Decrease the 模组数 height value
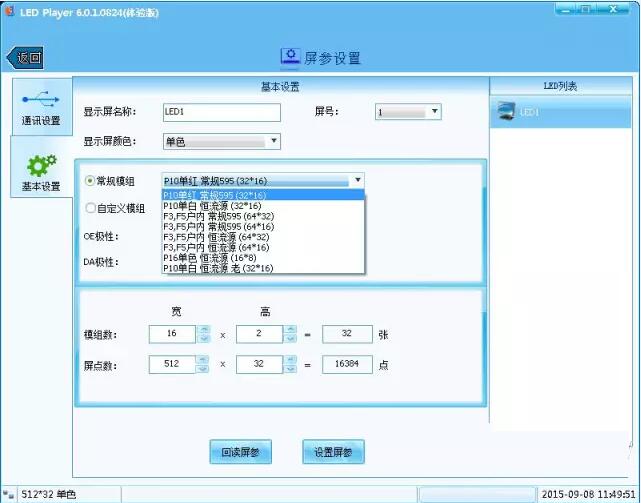The image size is (641, 503). tap(290, 339)
